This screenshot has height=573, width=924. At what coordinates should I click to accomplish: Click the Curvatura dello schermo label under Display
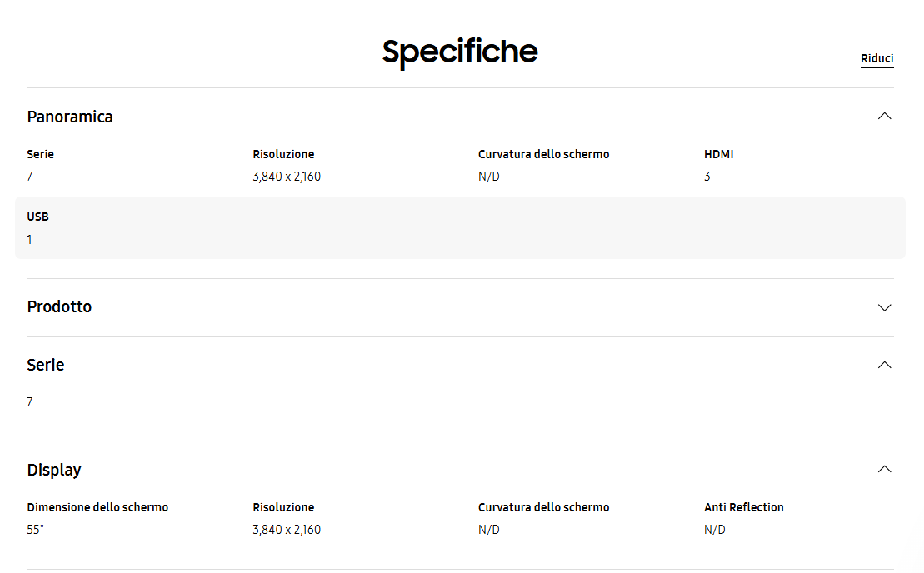click(543, 507)
